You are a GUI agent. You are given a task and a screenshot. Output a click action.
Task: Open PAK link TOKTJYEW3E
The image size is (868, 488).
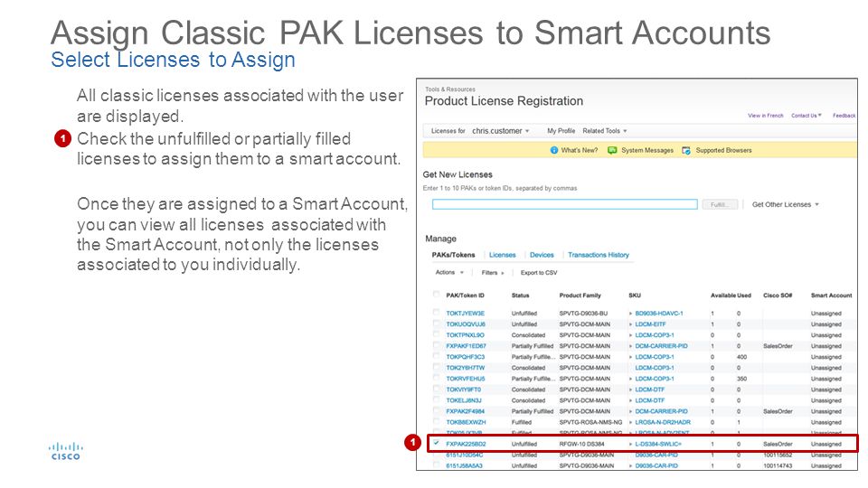click(x=465, y=314)
